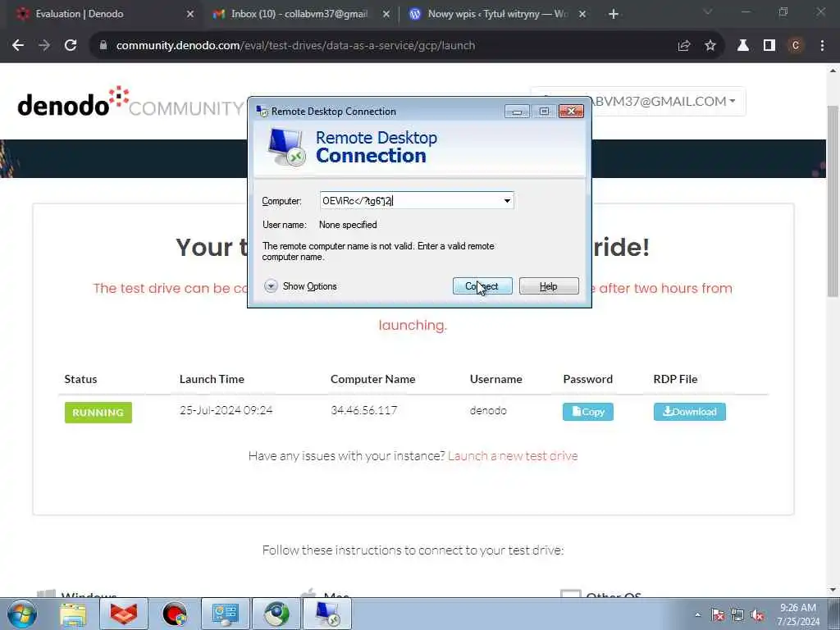The height and width of the screenshot is (630, 840).
Task: Open the taskbar clock showing 9:26 AM
Action: pos(798,614)
